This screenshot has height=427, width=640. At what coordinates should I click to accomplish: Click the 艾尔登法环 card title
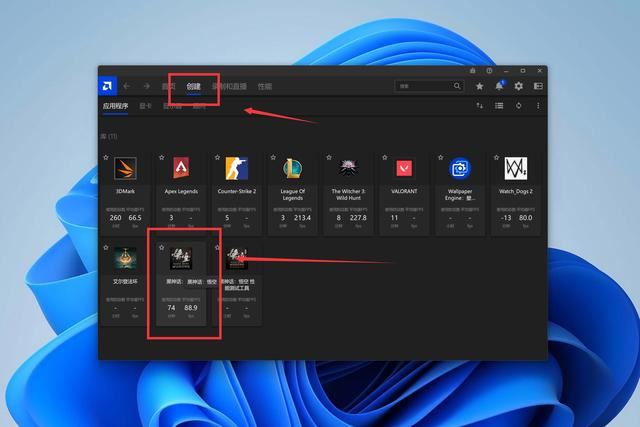(125, 281)
